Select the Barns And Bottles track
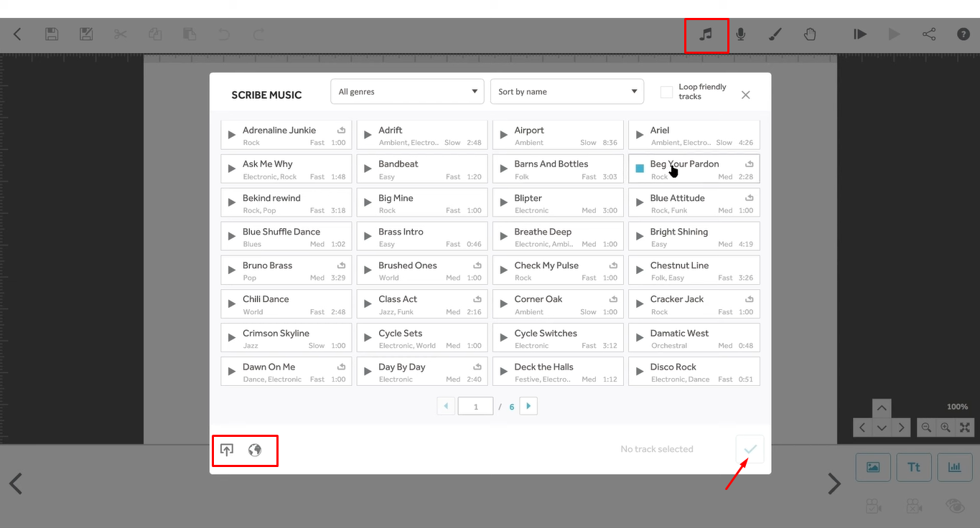This screenshot has width=980, height=528. tap(558, 169)
